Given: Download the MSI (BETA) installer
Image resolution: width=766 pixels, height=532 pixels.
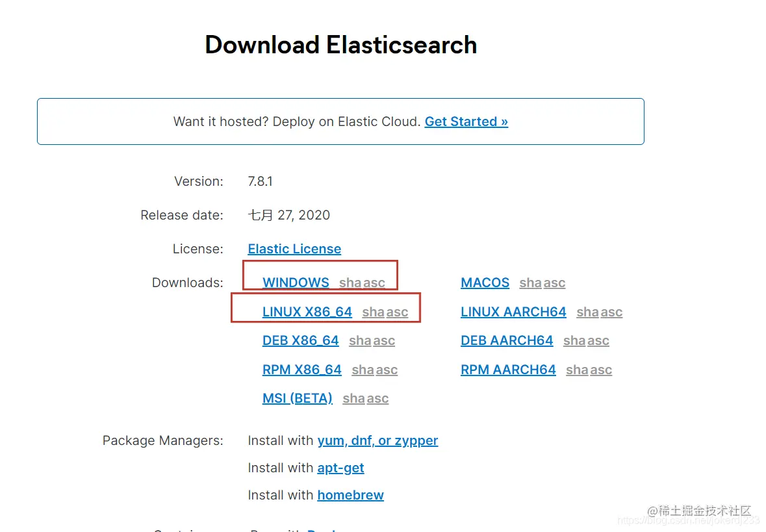Looking at the screenshot, I should [x=297, y=399].
